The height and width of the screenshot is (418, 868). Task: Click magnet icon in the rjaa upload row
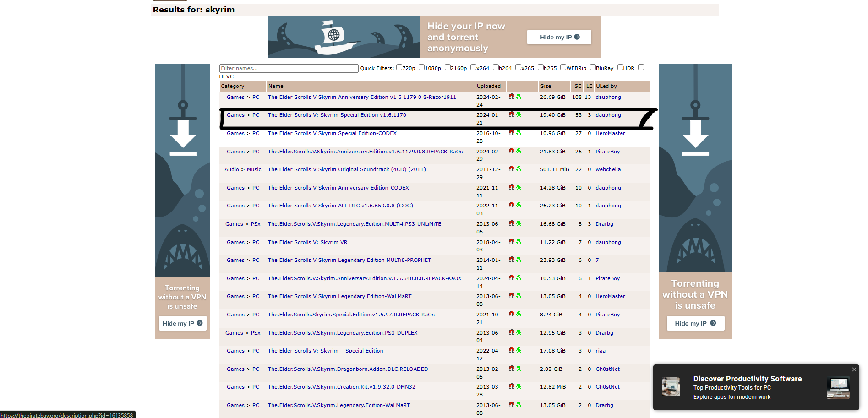[x=512, y=350]
